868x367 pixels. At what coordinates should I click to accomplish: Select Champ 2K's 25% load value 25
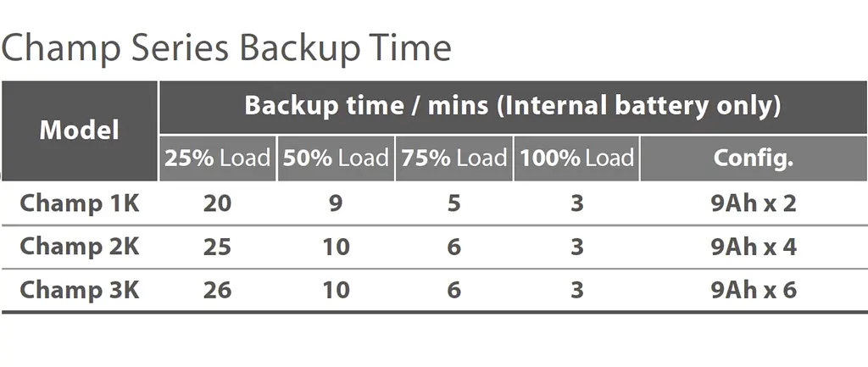[218, 247]
